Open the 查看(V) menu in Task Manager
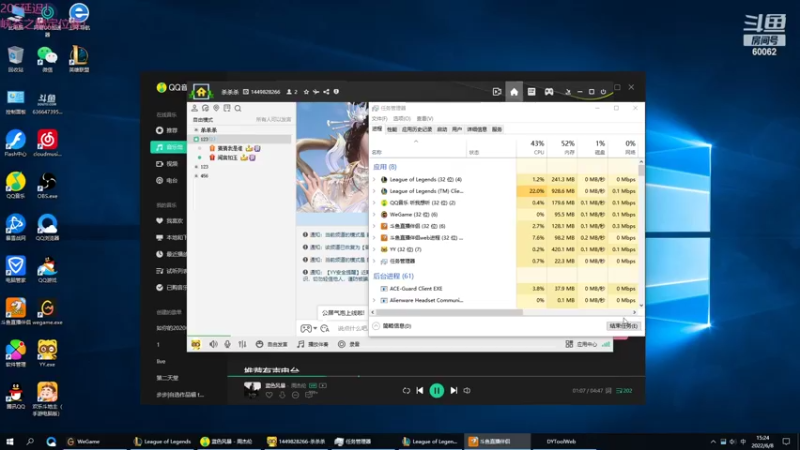 tap(425, 118)
